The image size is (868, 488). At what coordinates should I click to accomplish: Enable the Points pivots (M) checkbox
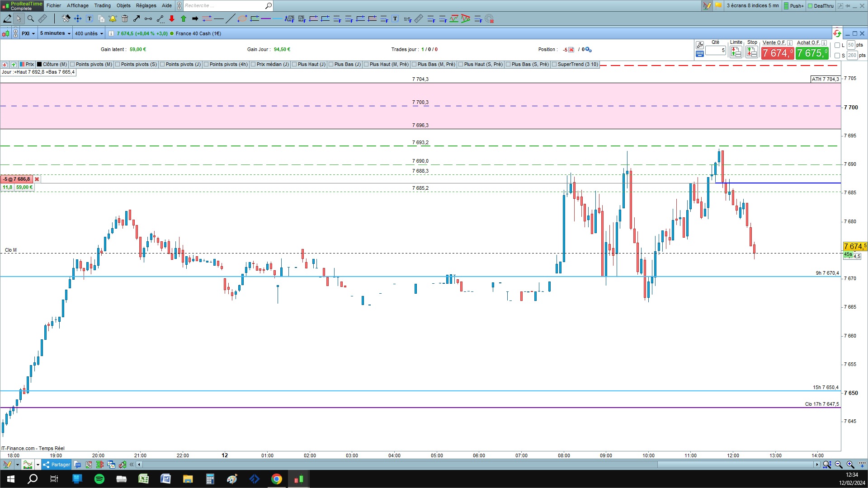pyautogui.click(x=73, y=64)
